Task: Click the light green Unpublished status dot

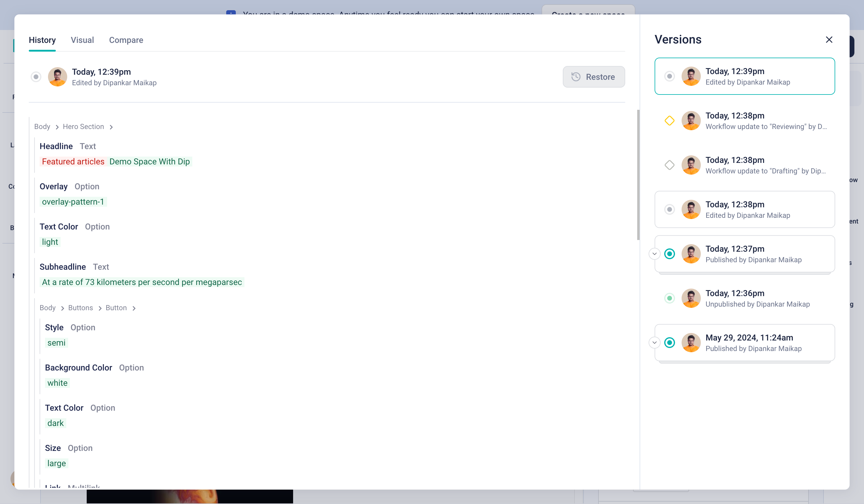Action: coord(669,298)
